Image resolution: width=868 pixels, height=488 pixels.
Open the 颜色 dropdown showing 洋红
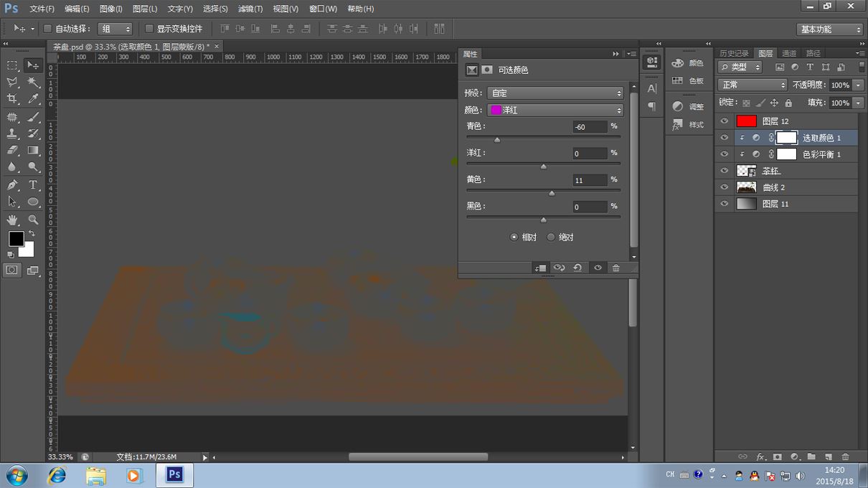[555, 111]
